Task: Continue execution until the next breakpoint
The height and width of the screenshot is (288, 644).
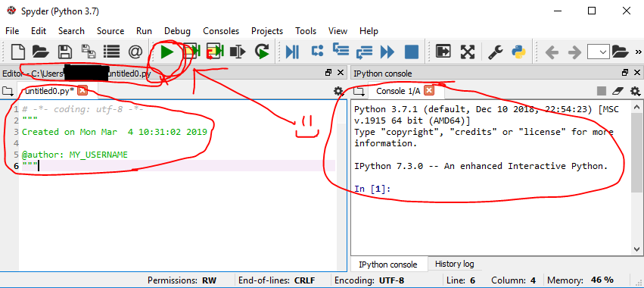Action: pyautogui.click(x=387, y=52)
